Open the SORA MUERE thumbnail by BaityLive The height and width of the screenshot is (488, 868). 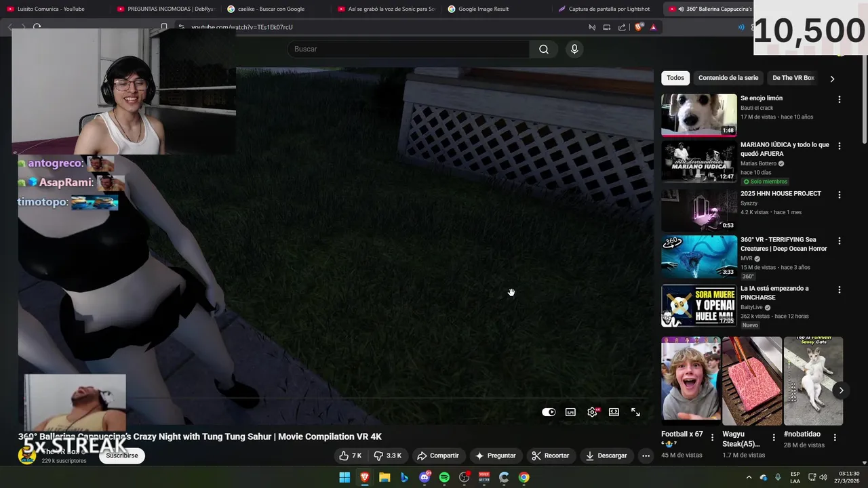coord(699,305)
